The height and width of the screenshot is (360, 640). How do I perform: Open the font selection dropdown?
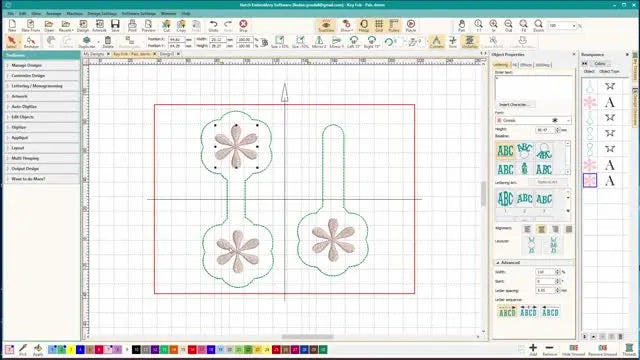coord(569,120)
